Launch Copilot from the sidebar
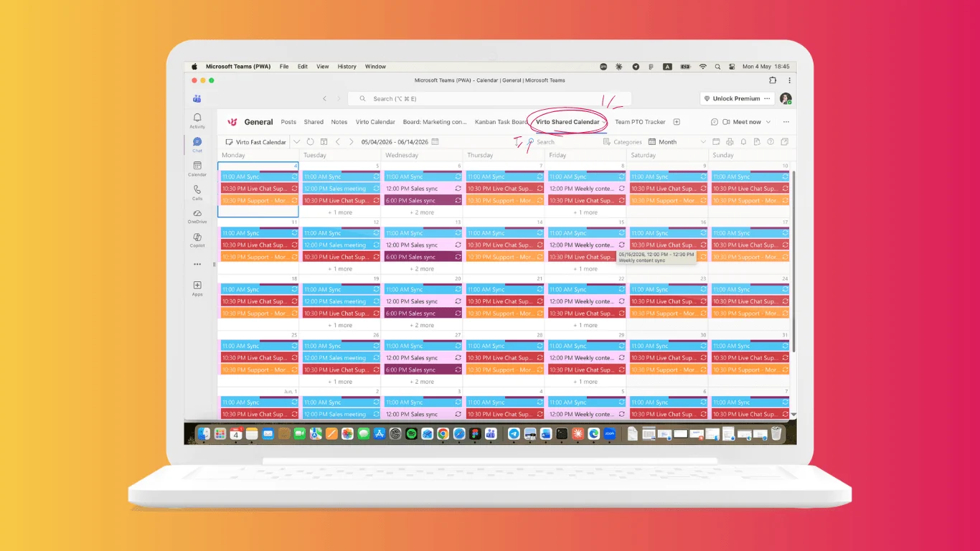Screen dimensions: 980x551 [197, 240]
